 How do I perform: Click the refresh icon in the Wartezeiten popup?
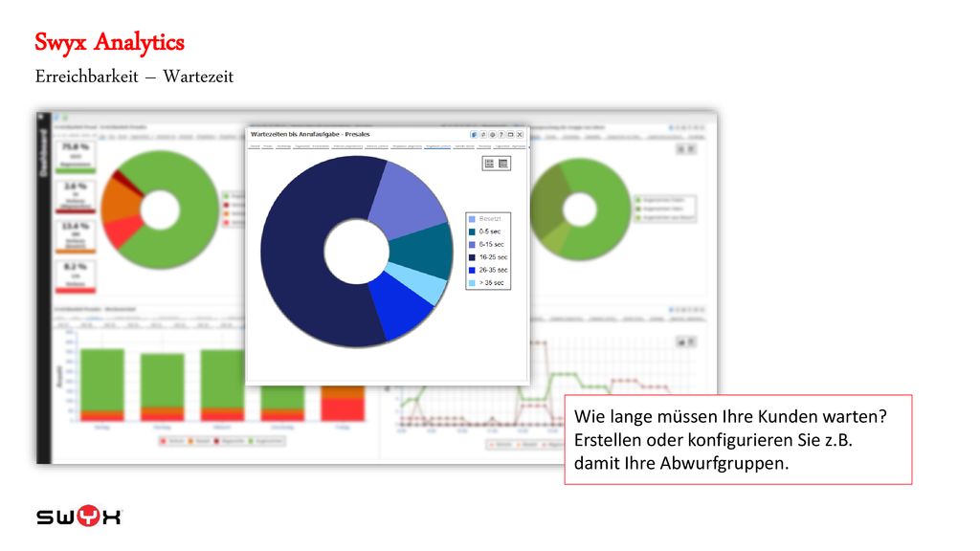coord(483,134)
